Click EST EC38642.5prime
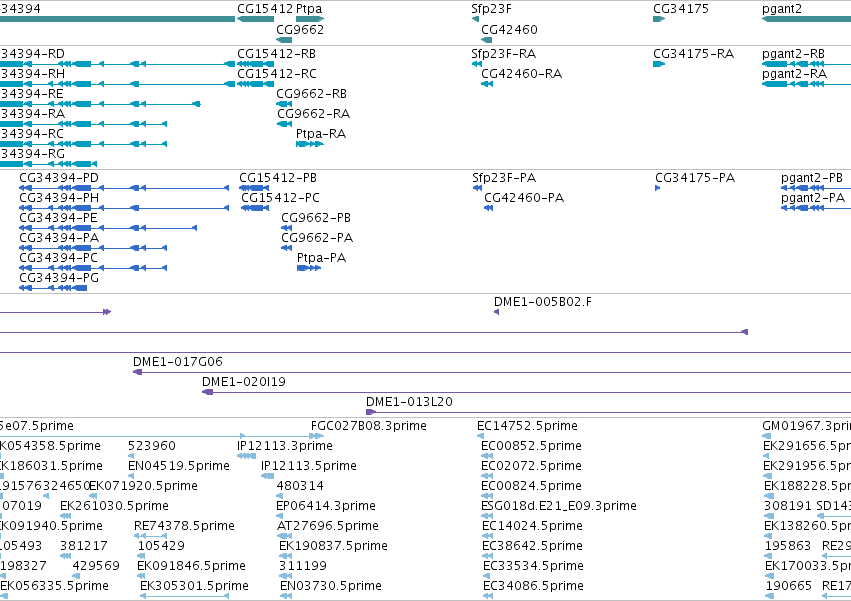The image size is (851, 601). pyautogui.click(x=532, y=546)
